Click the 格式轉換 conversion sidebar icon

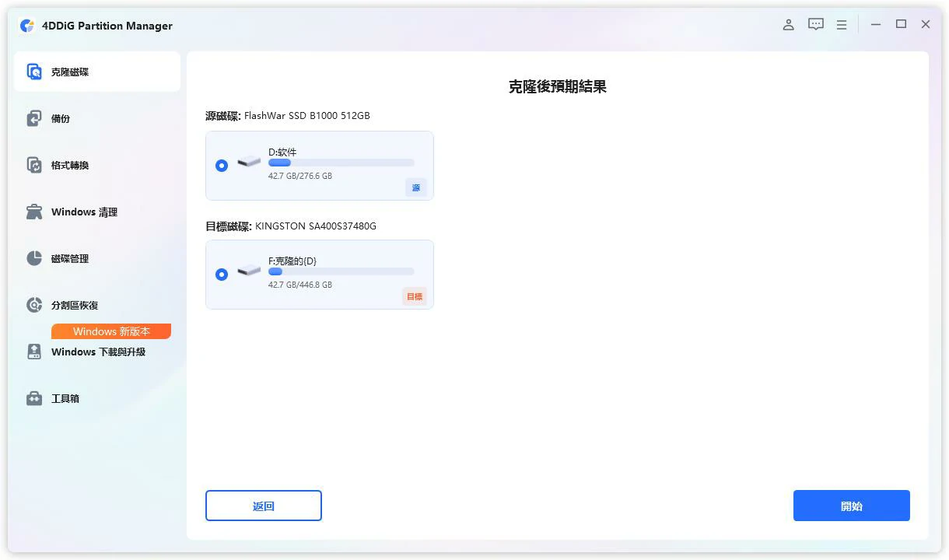(34, 165)
